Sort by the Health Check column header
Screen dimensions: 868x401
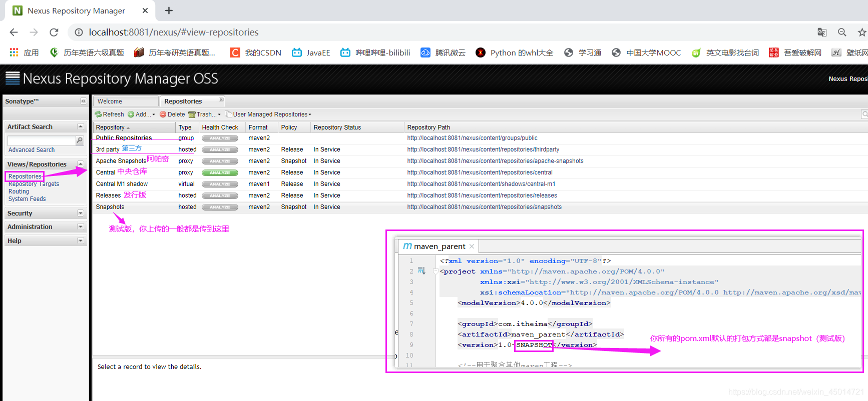coord(222,127)
